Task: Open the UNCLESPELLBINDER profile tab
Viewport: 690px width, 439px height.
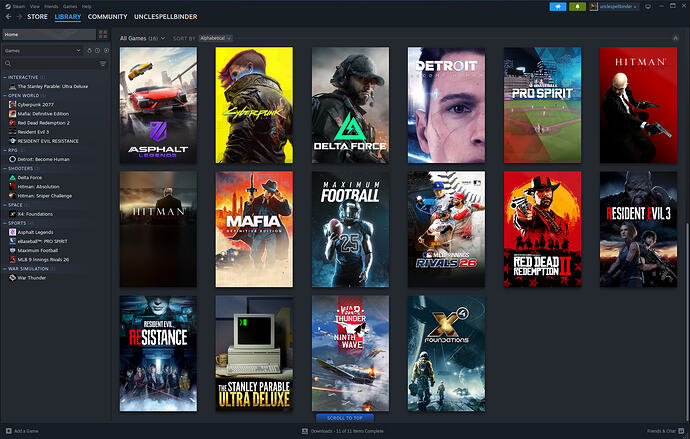Action: pos(165,17)
